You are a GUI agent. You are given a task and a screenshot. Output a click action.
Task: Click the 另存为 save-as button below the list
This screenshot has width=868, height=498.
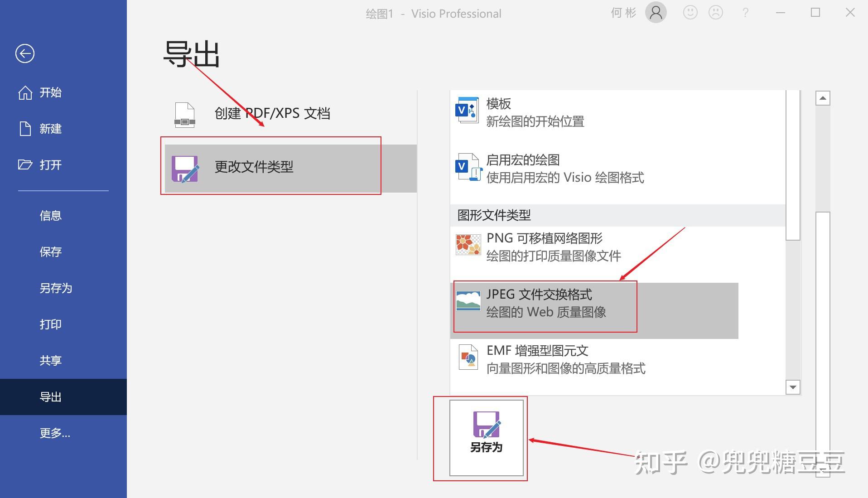pyautogui.click(x=486, y=438)
